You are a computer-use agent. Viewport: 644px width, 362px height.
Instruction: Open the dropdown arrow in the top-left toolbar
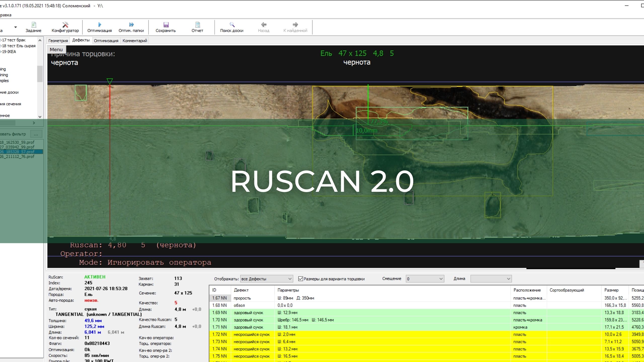click(16, 27)
